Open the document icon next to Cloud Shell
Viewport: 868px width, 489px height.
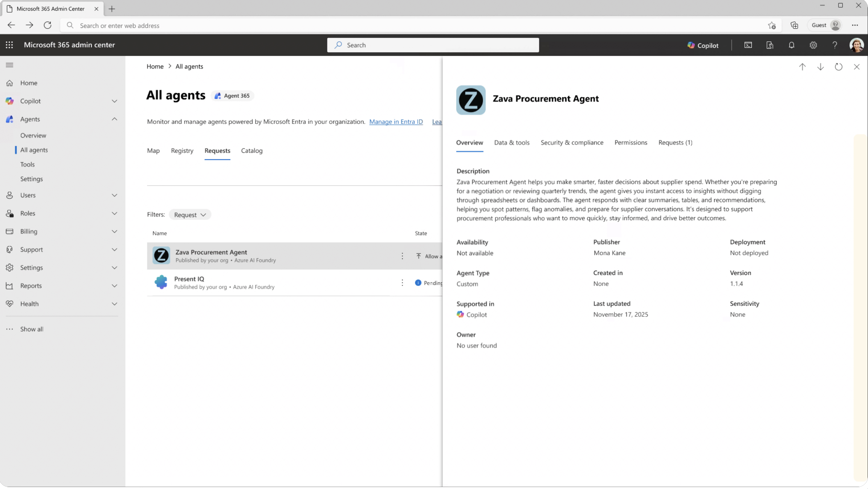pos(770,45)
